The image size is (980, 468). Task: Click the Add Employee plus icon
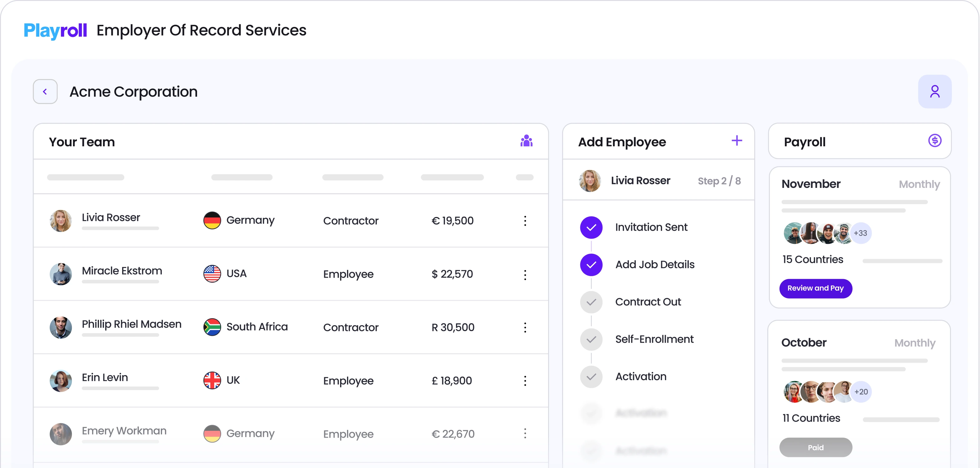[x=737, y=140]
